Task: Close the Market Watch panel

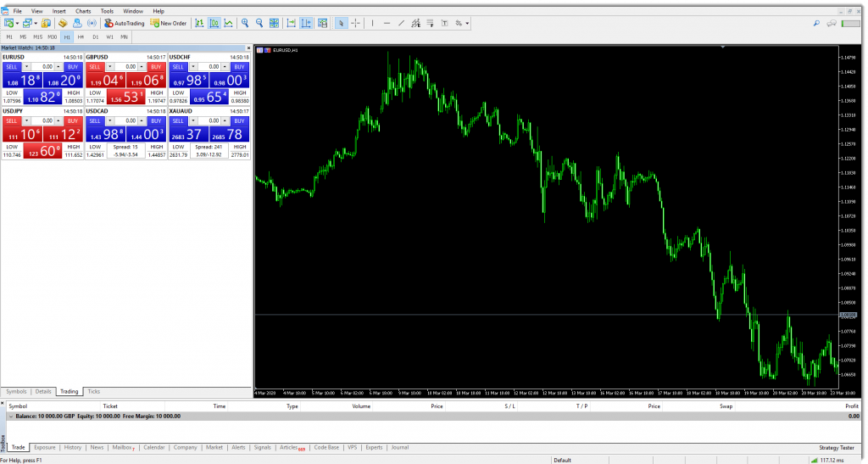Action: click(x=248, y=48)
